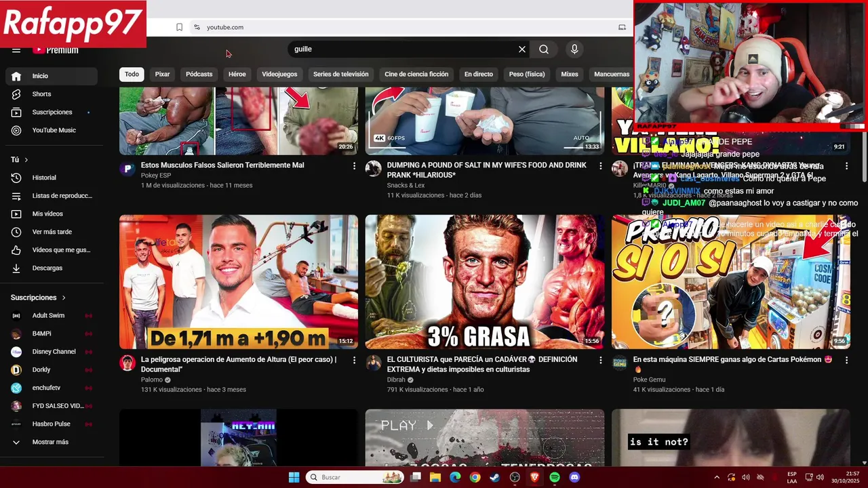Open the Dorkly channel subscription
This screenshot has height=488, width=868.
point(52,370)
